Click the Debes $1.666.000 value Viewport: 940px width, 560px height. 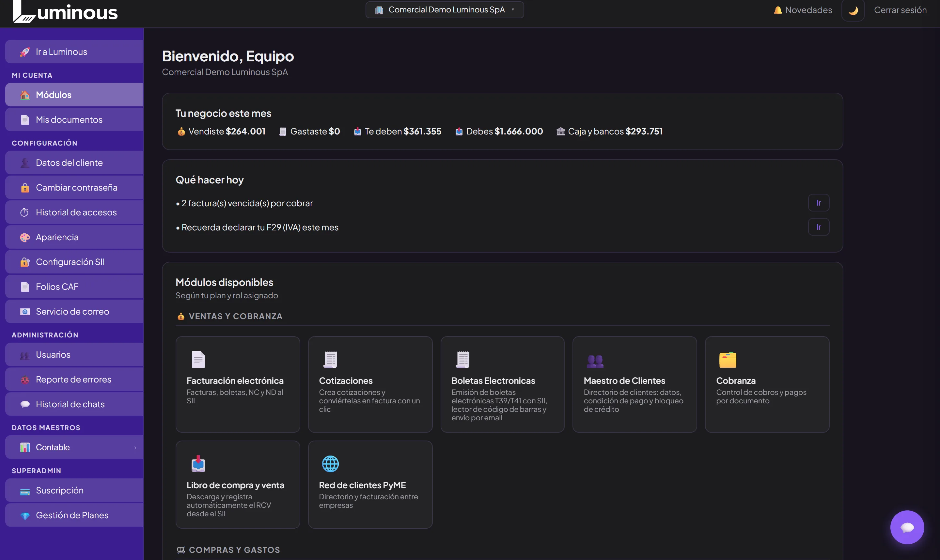point(519,132)
